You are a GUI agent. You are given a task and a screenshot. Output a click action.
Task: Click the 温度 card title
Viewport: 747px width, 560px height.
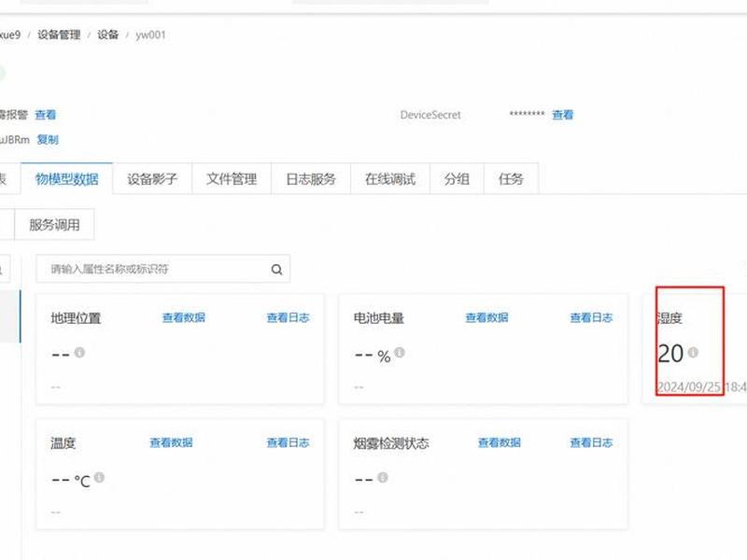coord(63,443)
